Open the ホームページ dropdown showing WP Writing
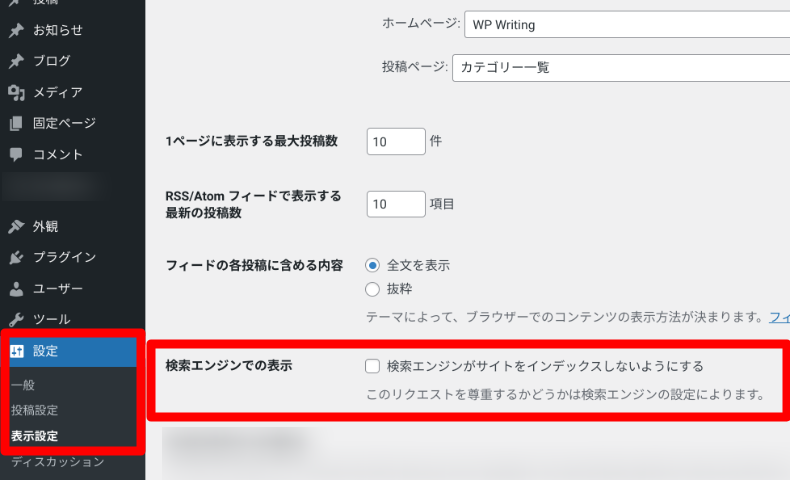The width and height of the screenshot is (790, 480). click(x=627, y=25)
